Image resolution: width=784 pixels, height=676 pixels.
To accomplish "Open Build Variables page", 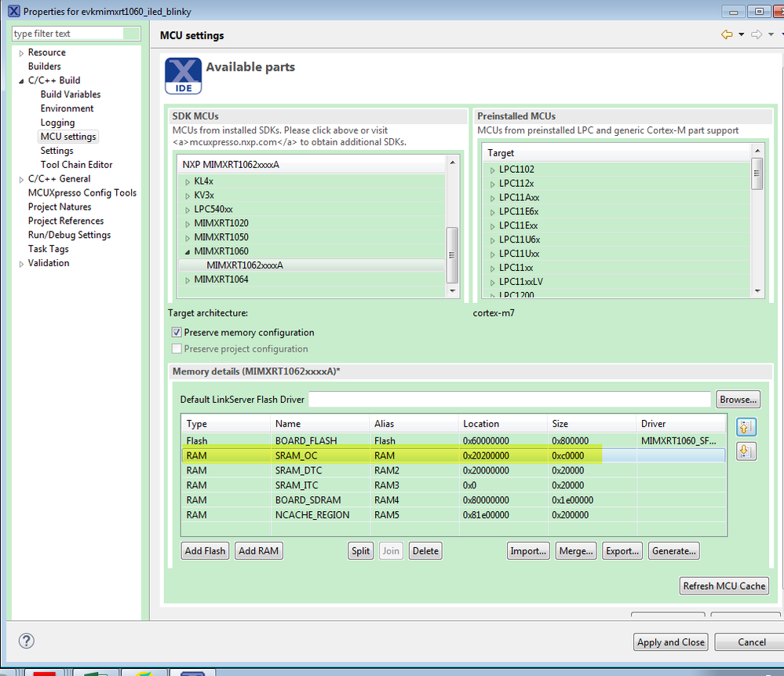I will point(71,94).
